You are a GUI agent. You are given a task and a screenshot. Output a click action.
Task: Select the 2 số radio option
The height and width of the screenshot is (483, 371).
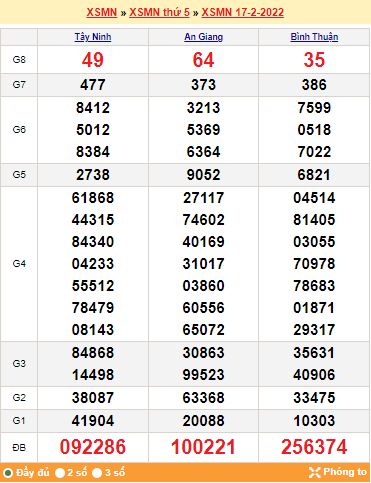point(60,473)
